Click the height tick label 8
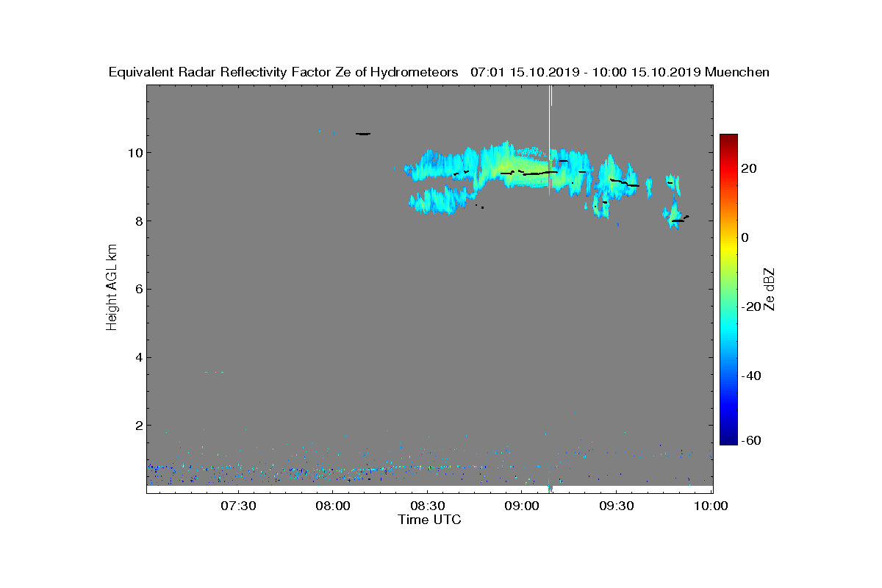Viewport: 882px width, 588px height. 138,221
